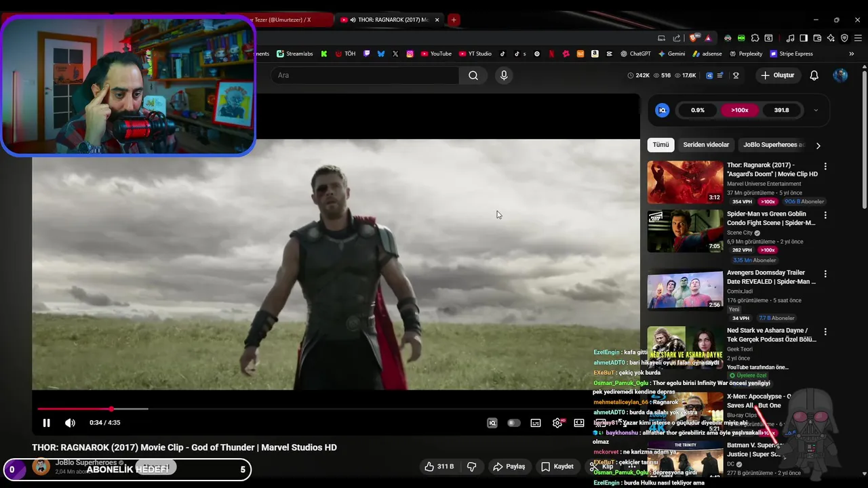Viewport: 868px width, 488px height.
Task: Open Asgard's Doom video thumbnail
Action: (685, 182)
